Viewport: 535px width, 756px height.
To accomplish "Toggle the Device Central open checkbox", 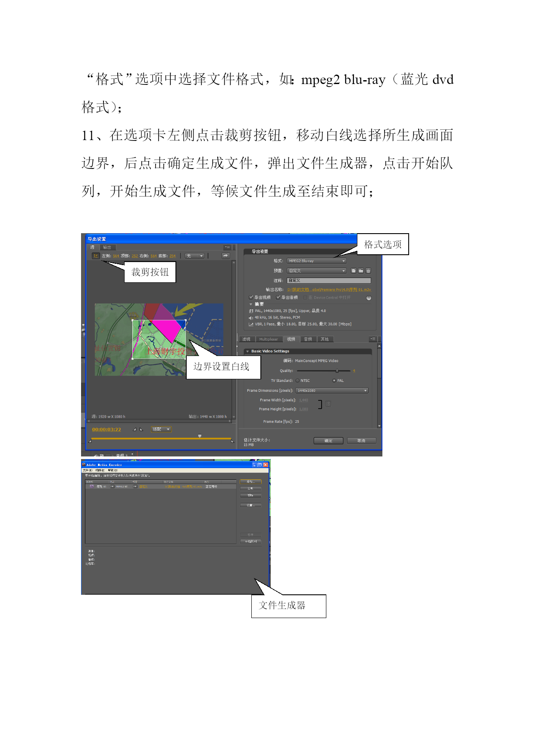I will click(305, 297).
